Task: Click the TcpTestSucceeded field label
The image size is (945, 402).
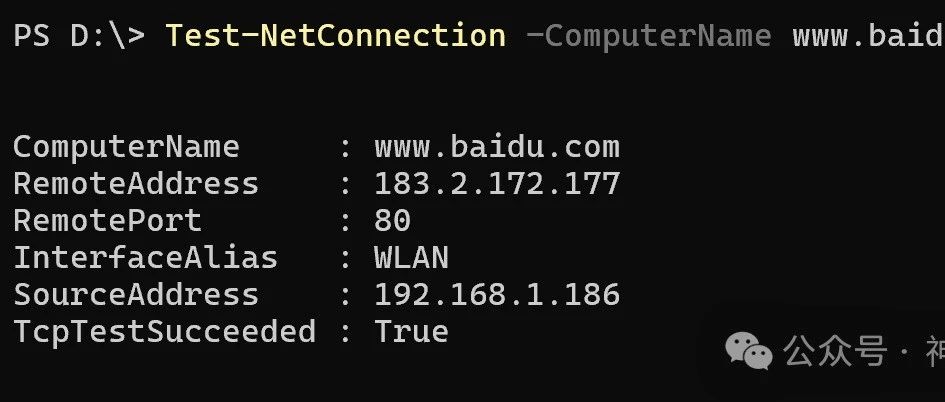Action: pyautogui.click(x=165, y=332)
